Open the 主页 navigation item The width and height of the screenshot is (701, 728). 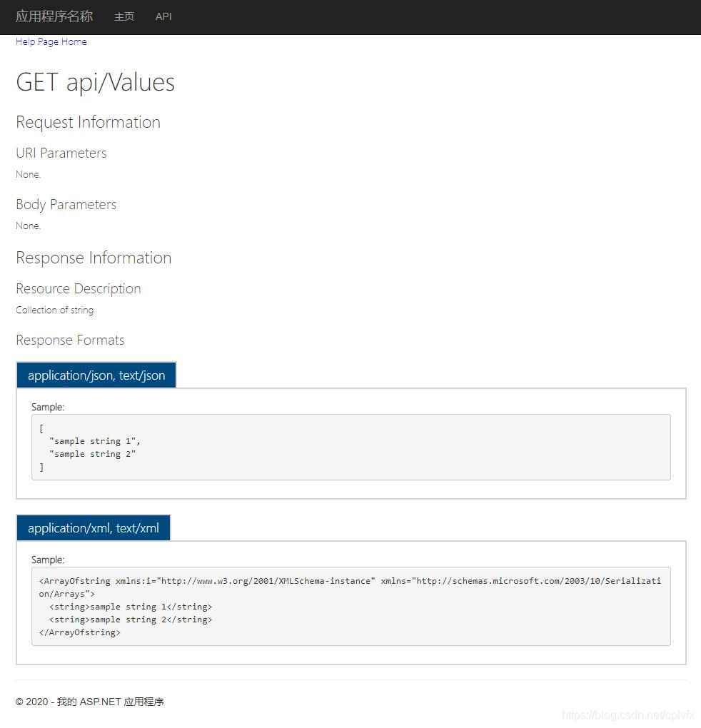[123, 16]
